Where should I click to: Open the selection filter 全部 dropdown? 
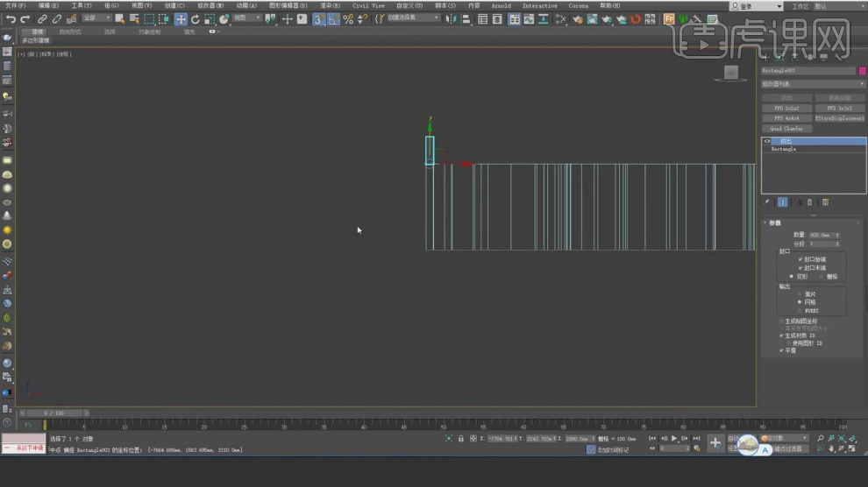point(96,18)
